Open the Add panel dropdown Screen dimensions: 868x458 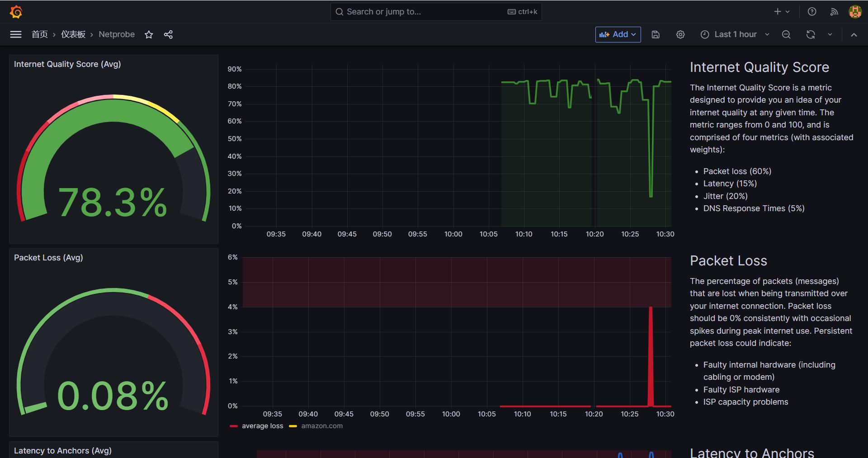618,34
